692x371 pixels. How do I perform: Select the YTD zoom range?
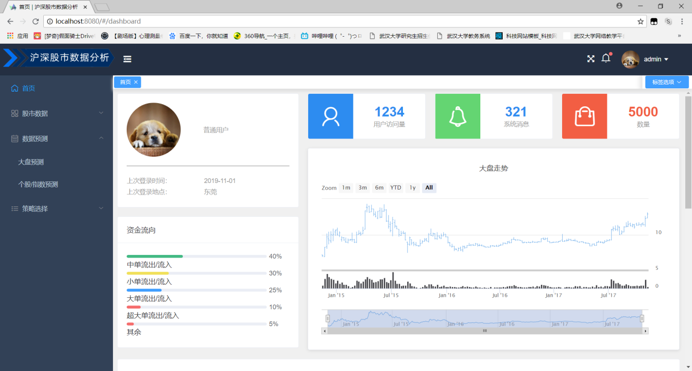click(x=395, y=187)
